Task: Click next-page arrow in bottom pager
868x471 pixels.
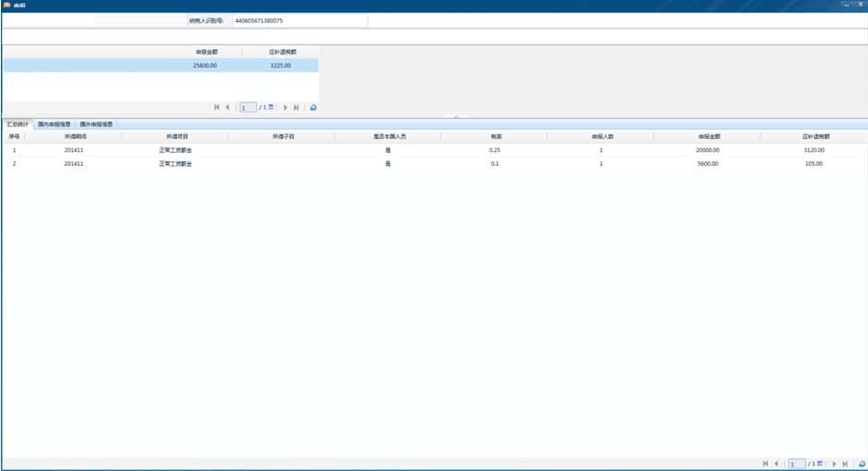Action: (835, 464)
